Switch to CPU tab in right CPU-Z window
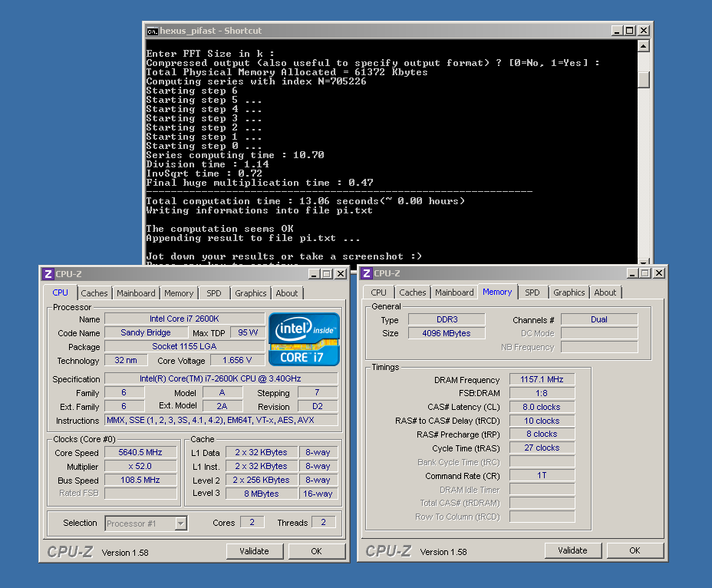The width and height of the screenshot is (712, 588). tap(378, 292)
